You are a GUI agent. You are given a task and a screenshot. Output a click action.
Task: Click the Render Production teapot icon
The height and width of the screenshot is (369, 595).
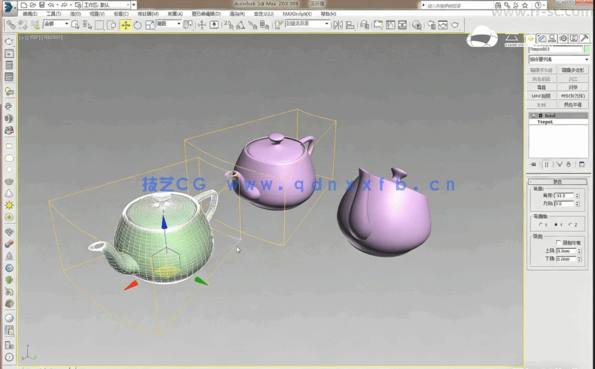click(x=455, y=25)
